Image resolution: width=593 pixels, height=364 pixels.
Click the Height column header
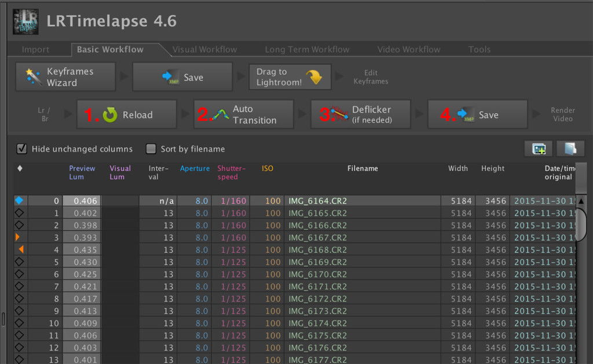tap(493, 168)
